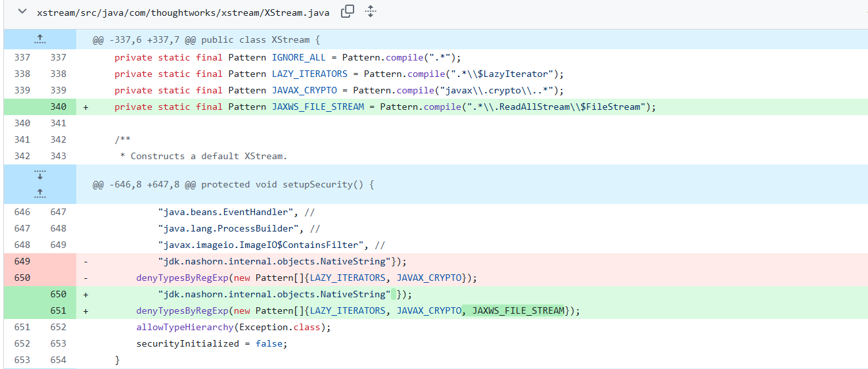Expand down arrow at the setupSecurity hunk
The height and width of the screenshot is (369, 868).
tap(39, 175)
